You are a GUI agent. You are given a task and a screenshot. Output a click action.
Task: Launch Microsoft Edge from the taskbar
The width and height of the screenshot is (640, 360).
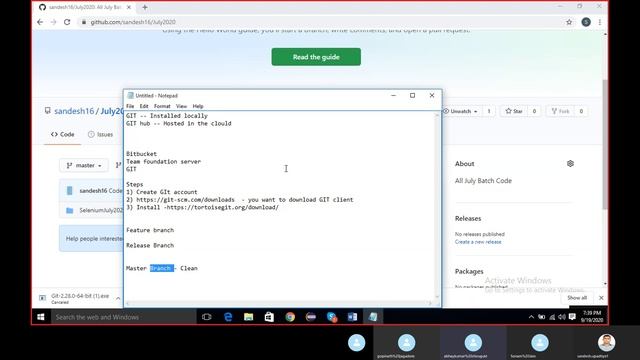pyautogui.click(x=228, y=317)
